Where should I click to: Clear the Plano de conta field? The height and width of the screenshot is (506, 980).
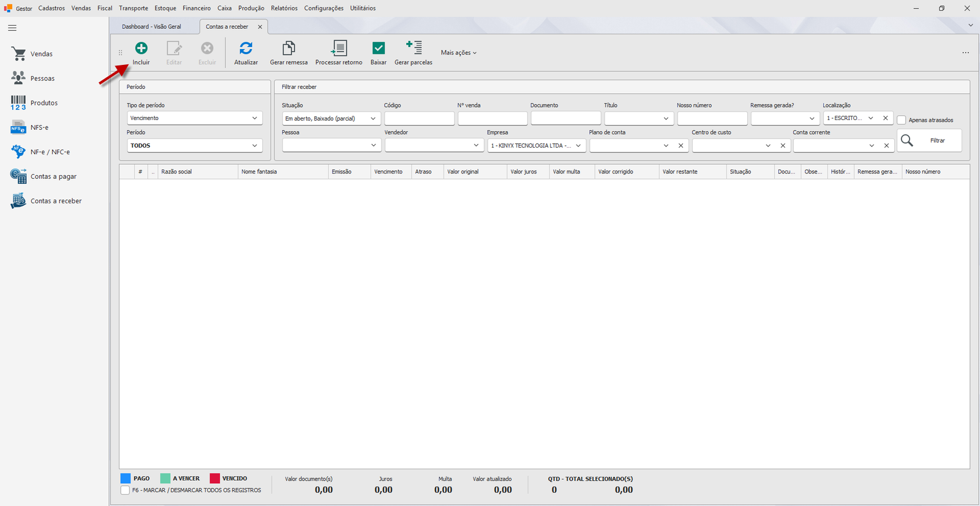[x=681, y=146]
